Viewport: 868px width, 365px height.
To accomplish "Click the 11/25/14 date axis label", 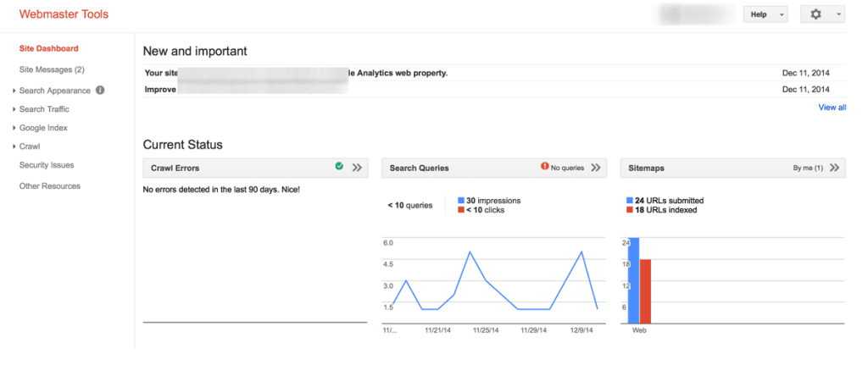I will [x=486, y=330].
